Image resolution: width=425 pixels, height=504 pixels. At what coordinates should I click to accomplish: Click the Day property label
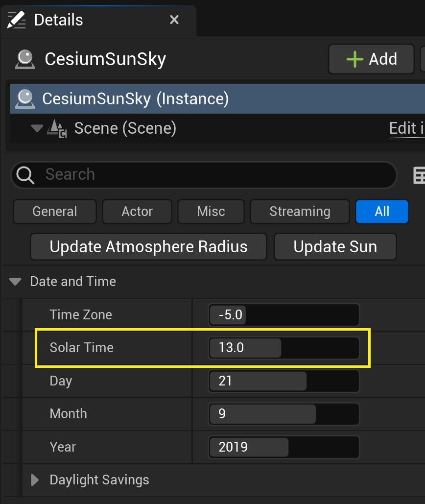pos(61,381)
